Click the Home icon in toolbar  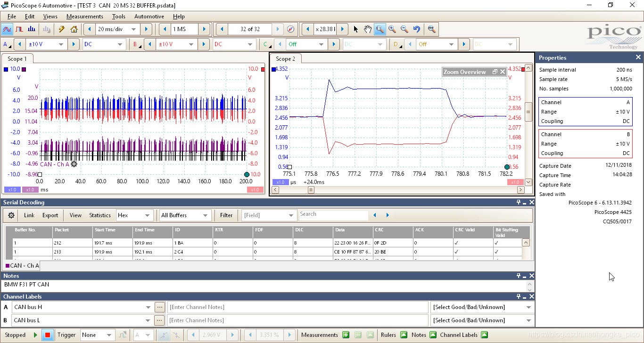click(x=74, y=29)
